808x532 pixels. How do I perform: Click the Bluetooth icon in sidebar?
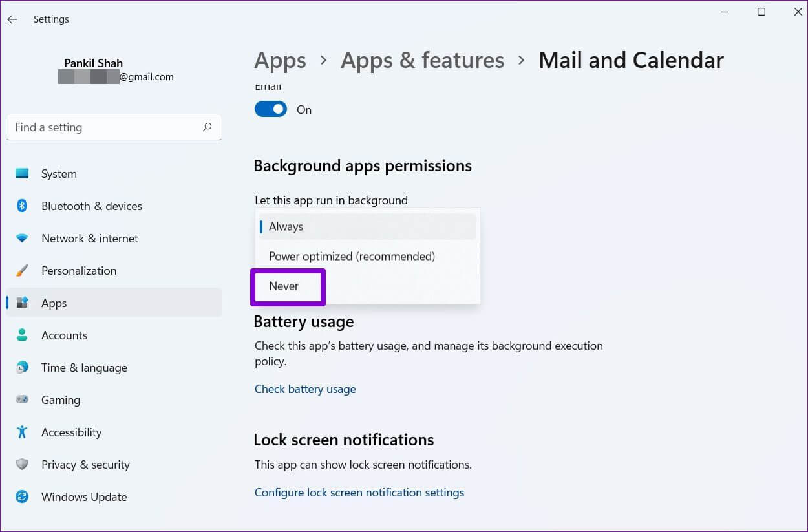(x=22, y=206)
